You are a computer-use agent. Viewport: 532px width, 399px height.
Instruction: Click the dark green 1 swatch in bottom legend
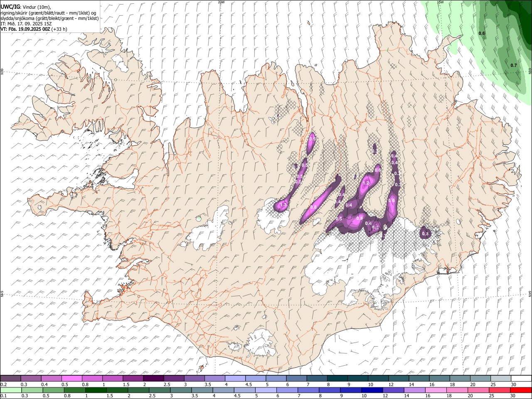(x=96, y=390)
